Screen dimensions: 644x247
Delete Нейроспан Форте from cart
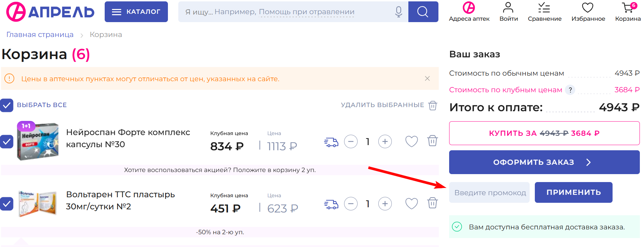tap(433, 141)
